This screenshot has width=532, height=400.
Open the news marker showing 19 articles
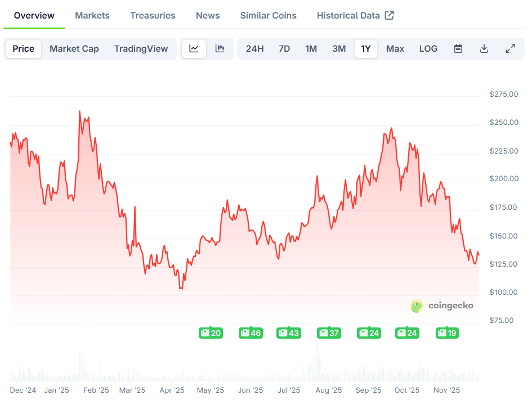pos(447,332)
